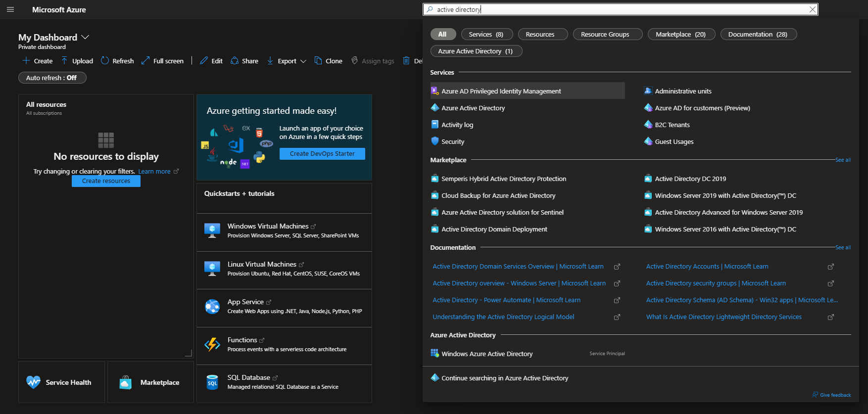
Task: Open Active Directory Schema (AD Schema) link
Action: pyautogui.click(x=742, y=300)
